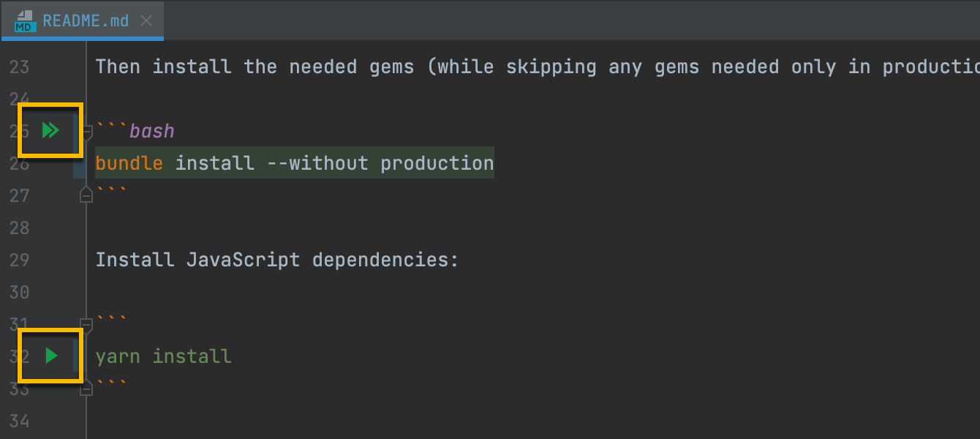This screenshot has width=980, height=439.
Task: Click the 'bash' language label
Action: (x=152, y=132)
